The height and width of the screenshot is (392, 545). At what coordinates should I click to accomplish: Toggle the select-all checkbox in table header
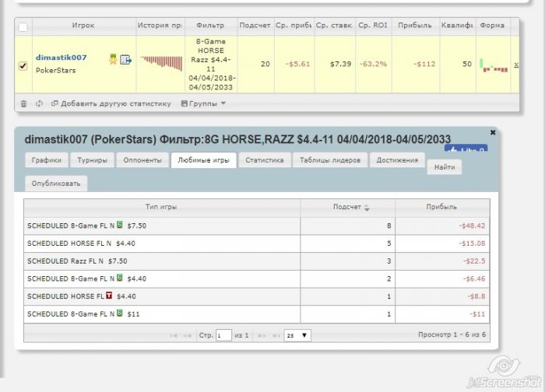click(23, 27)
